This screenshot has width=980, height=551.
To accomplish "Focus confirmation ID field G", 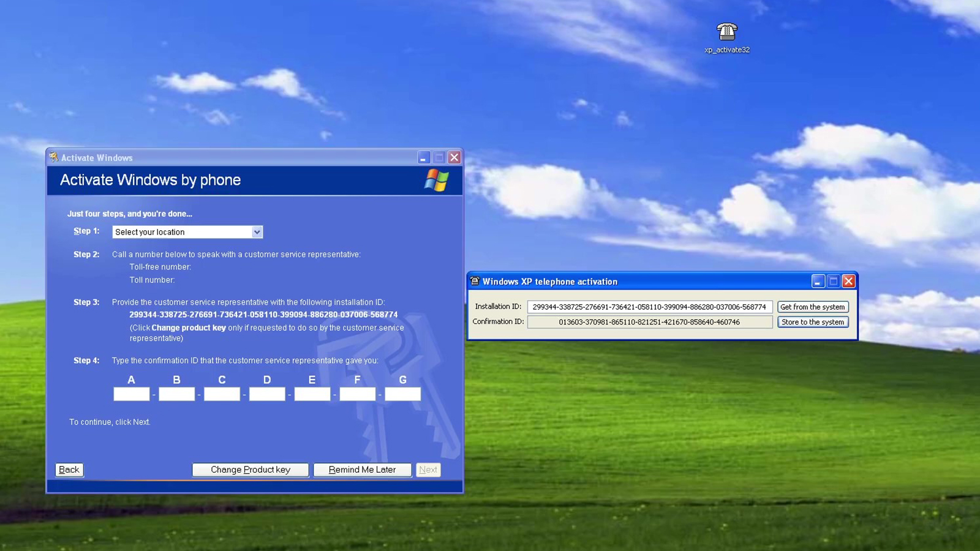I will click(x=403, y=394).
